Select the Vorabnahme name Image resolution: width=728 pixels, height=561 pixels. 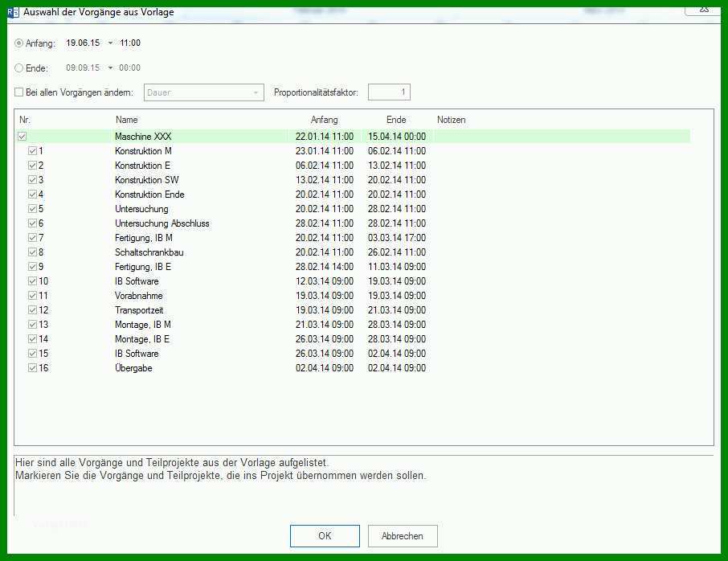coord(139,295)
